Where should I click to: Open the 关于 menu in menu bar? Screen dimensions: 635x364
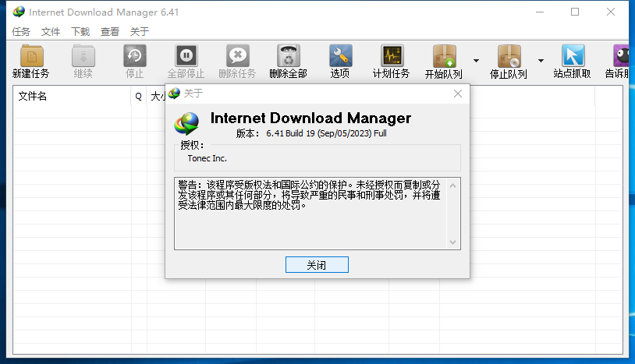coord(140,31)
